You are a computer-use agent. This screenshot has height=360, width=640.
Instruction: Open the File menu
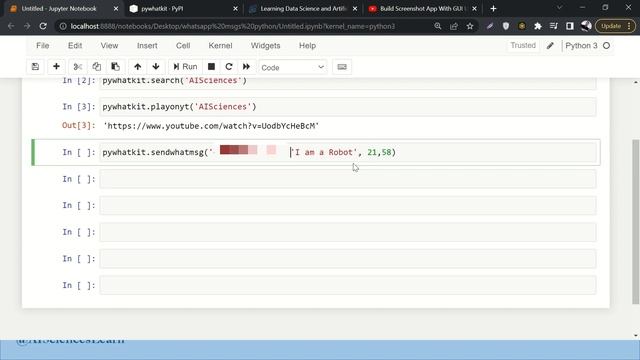tap(42, 46)
